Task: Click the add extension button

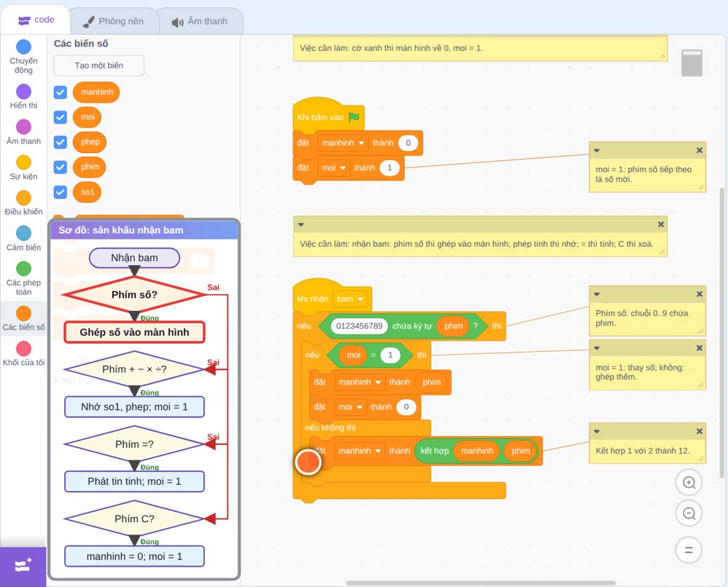Action: 23,566
